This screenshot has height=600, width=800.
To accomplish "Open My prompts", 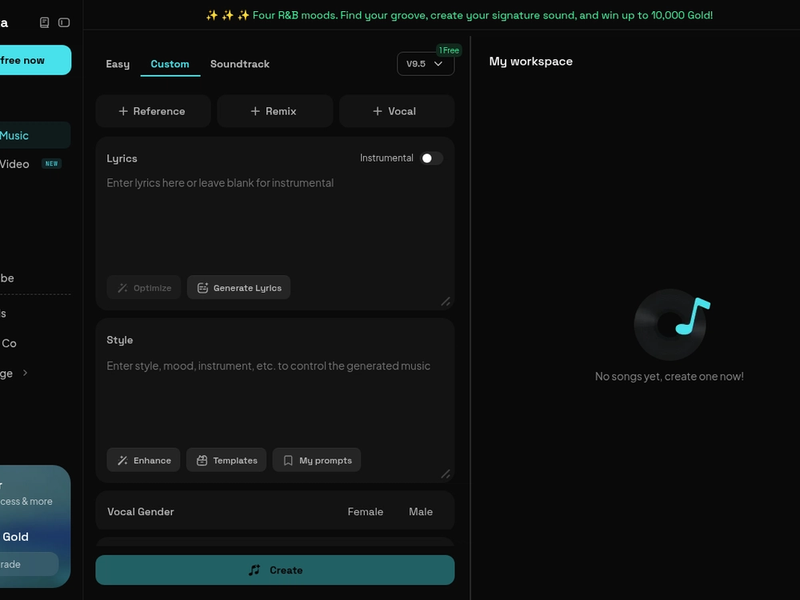I will point(317,460).
